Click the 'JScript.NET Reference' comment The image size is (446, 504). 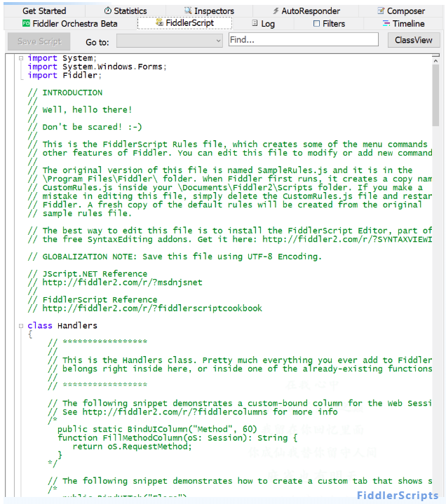88,274
